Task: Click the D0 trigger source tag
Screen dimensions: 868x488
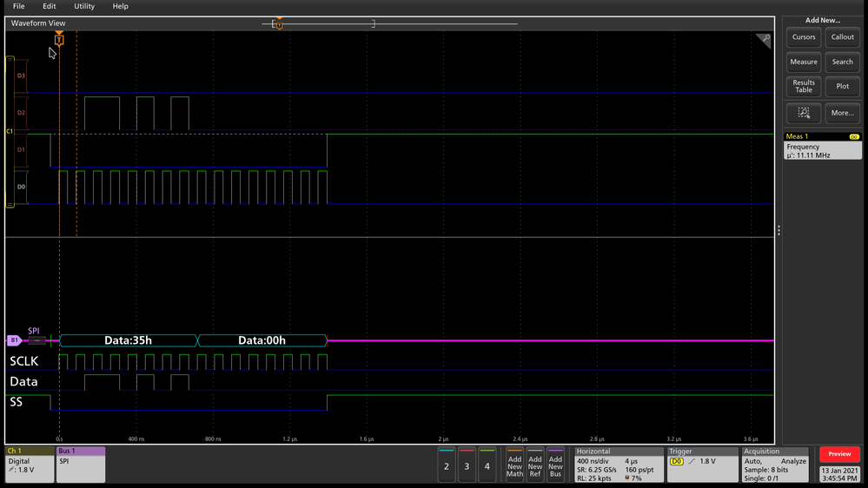Action: tap(677, 461)
